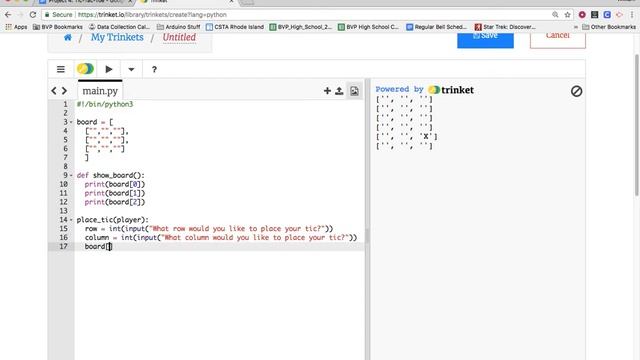Open the Apps bookmarks shortcut
This screenshot has width=640, height=360.
coord(16,27)
